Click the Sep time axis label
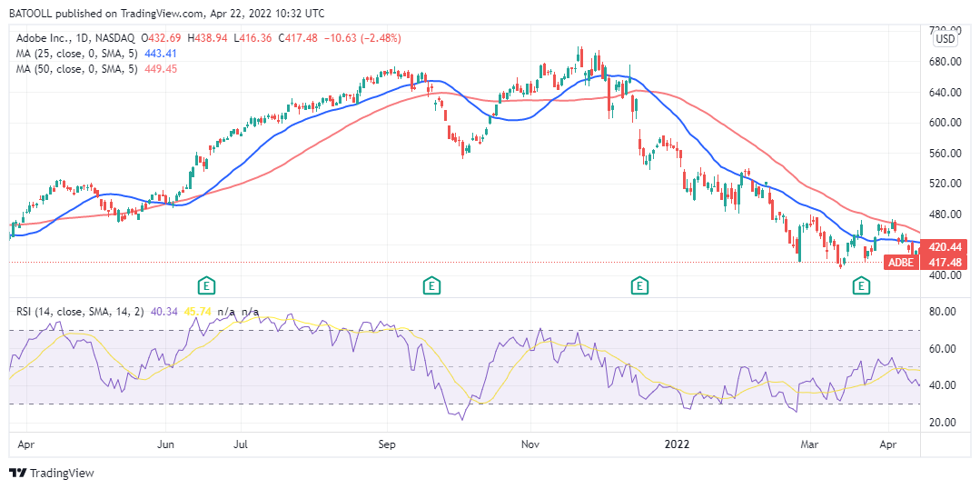 click(388, 445)
